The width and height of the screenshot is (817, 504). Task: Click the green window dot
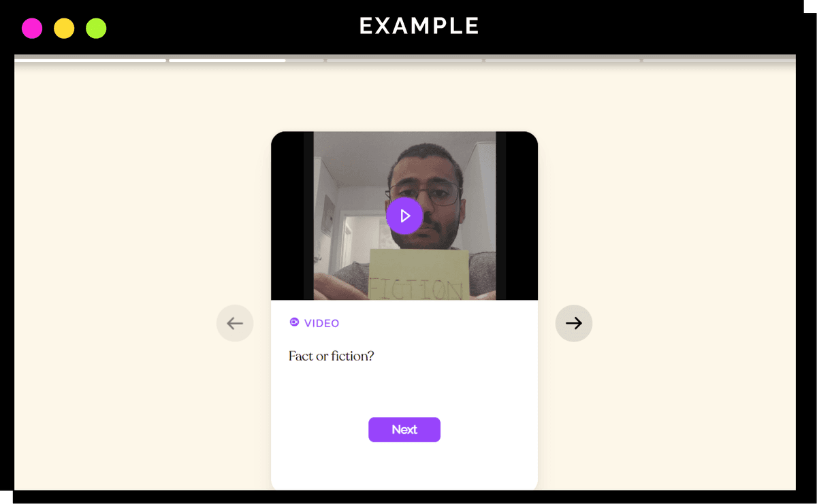click(x=96, y=29)
